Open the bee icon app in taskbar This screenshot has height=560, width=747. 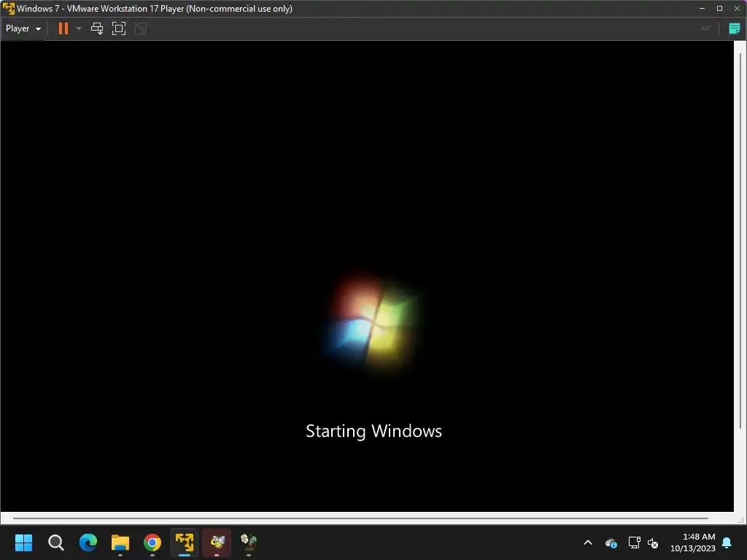(217, 542)
